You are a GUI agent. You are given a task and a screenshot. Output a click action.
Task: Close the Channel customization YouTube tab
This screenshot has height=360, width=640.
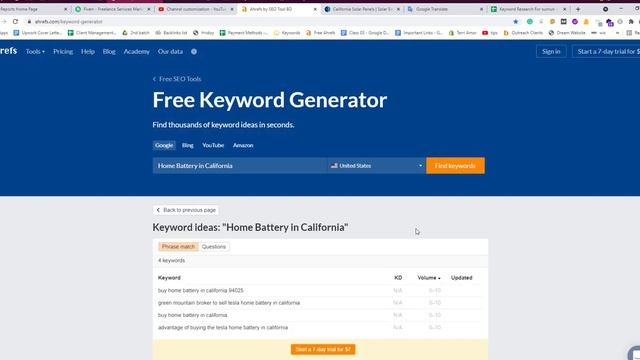click(x=232, y=9)
